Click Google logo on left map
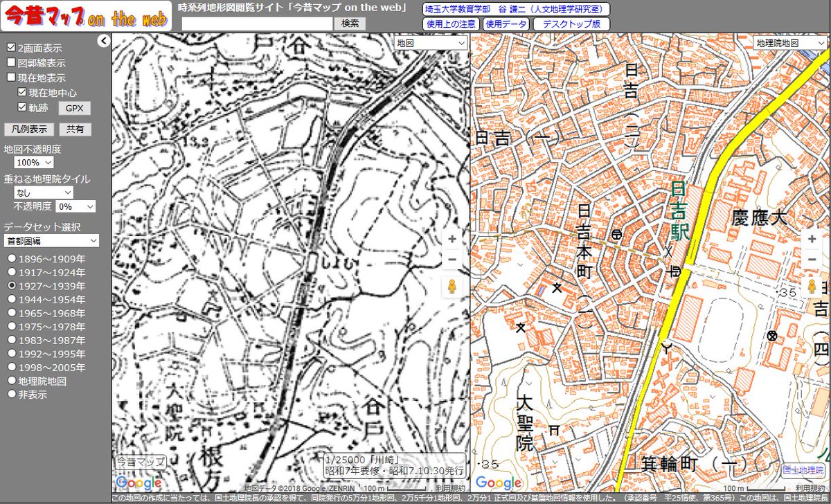 (x=138, y=483)
